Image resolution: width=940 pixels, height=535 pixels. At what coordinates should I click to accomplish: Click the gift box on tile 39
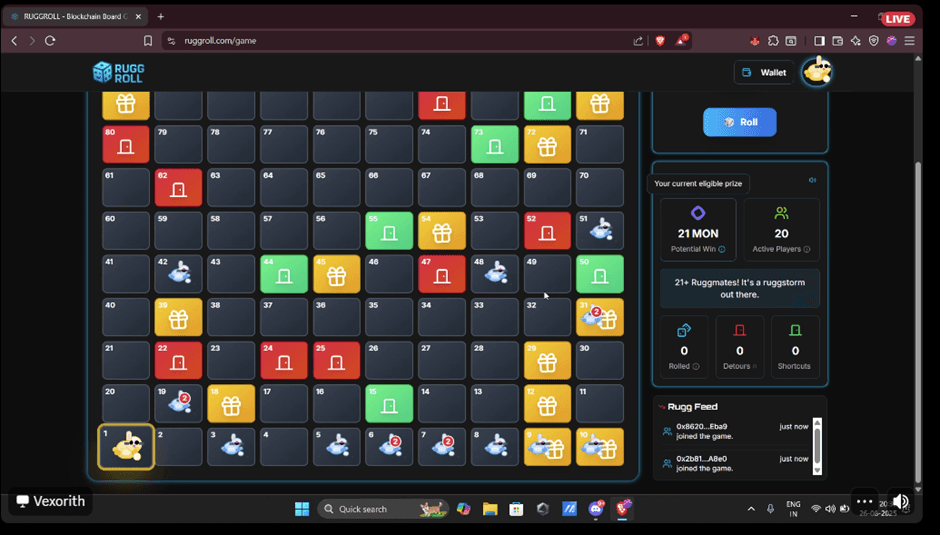pos(178,317)
